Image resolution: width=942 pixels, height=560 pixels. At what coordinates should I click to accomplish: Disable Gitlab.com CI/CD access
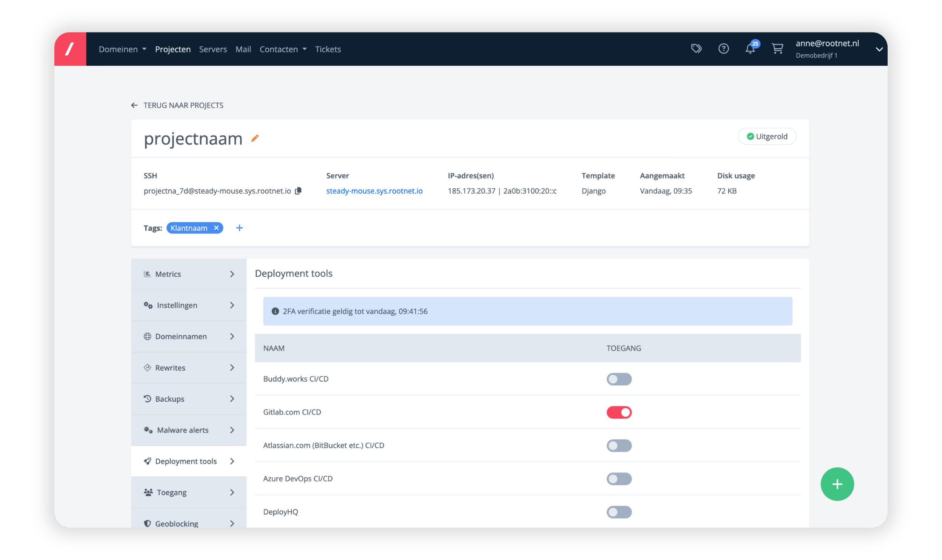click(x=619, y=412)
